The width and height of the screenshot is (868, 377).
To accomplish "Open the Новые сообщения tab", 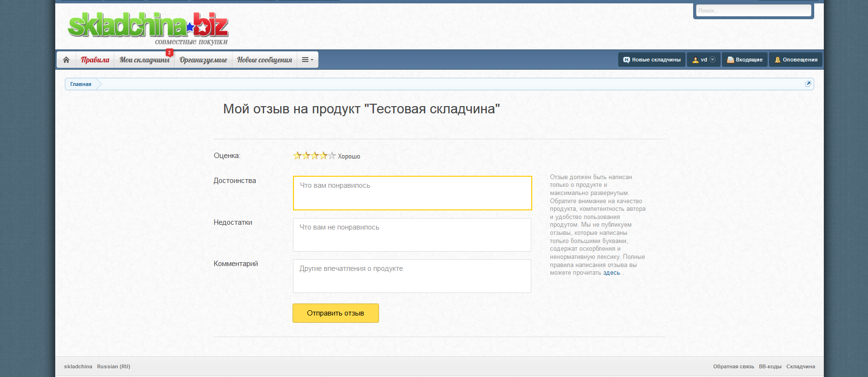I will pyautogui.click(x=264, y=60).
